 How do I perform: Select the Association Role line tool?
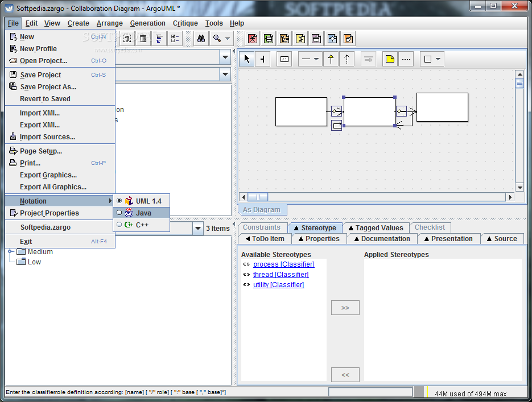click(306, 59)
